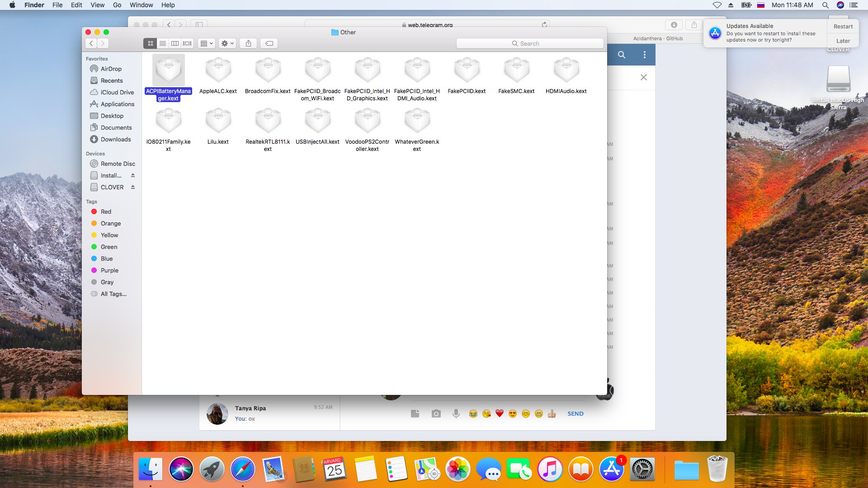Open the Edit menu

pos(76,5)
